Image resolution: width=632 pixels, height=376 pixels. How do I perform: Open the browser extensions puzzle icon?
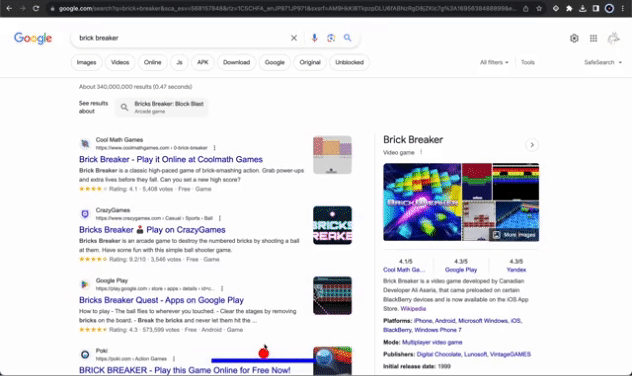point(569,8)
